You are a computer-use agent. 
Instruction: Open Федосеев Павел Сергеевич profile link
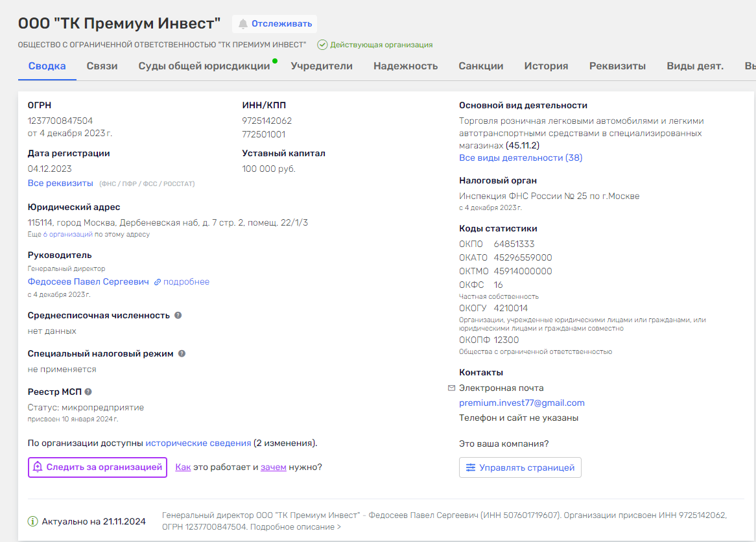pos(88,281)
